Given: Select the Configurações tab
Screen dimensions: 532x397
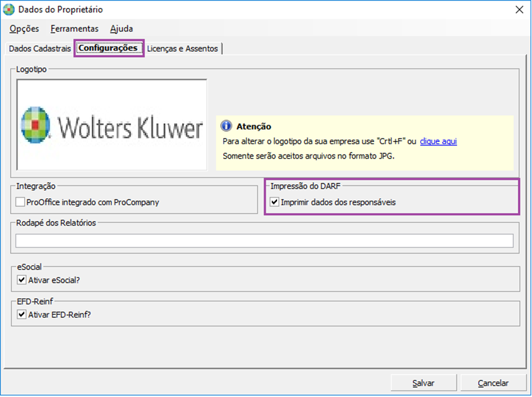Looking at the screenshot, I should tap(108, 48).
